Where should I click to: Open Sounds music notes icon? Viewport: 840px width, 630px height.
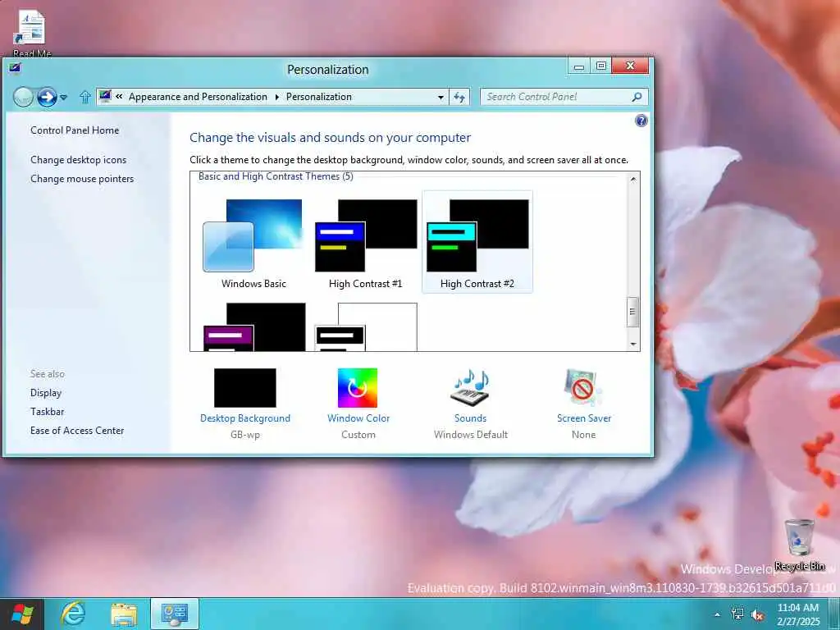(470, 388)
